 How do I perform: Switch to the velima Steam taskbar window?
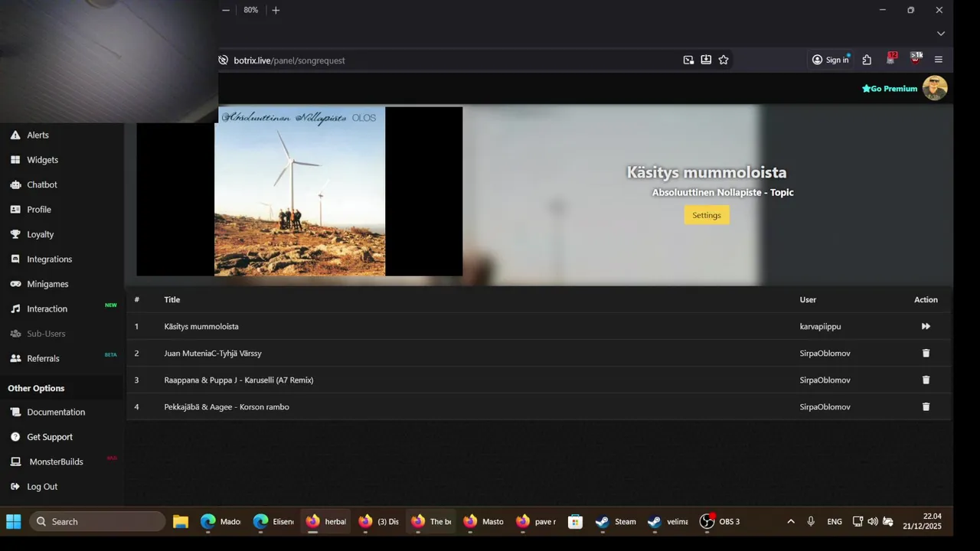(x=668, y=521)
